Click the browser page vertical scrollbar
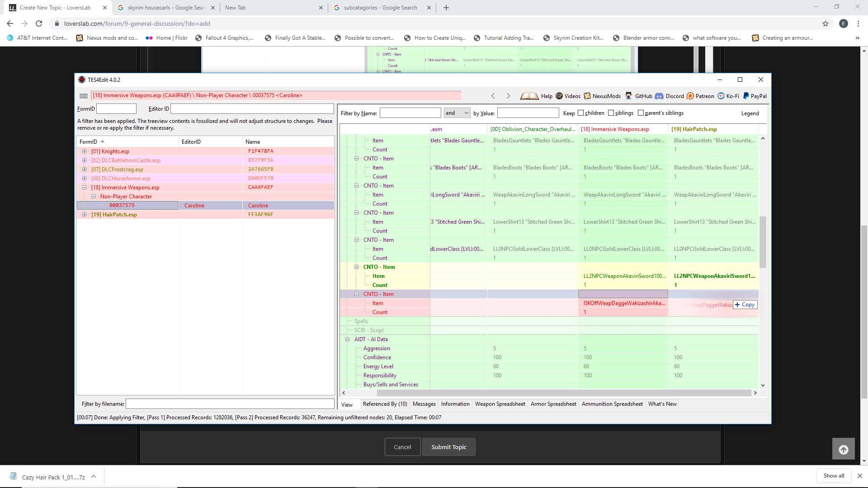The width and height of the screenshot is (868, 488). 864,312
